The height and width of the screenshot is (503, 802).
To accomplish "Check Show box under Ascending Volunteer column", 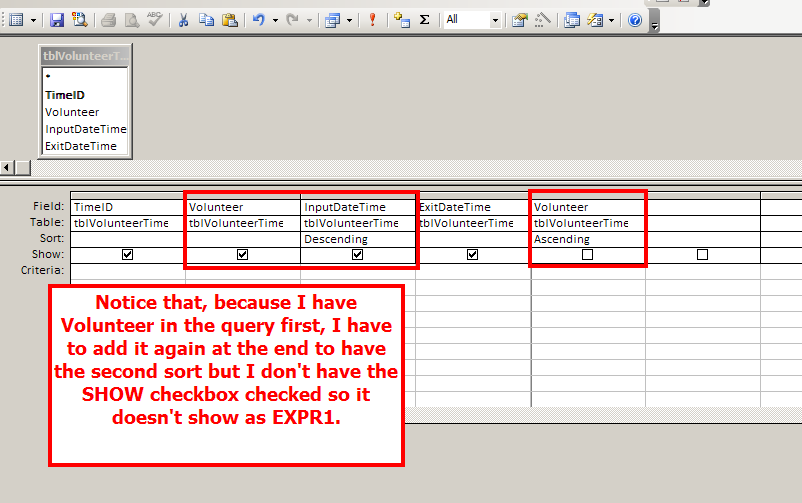I will coord(588,254).
